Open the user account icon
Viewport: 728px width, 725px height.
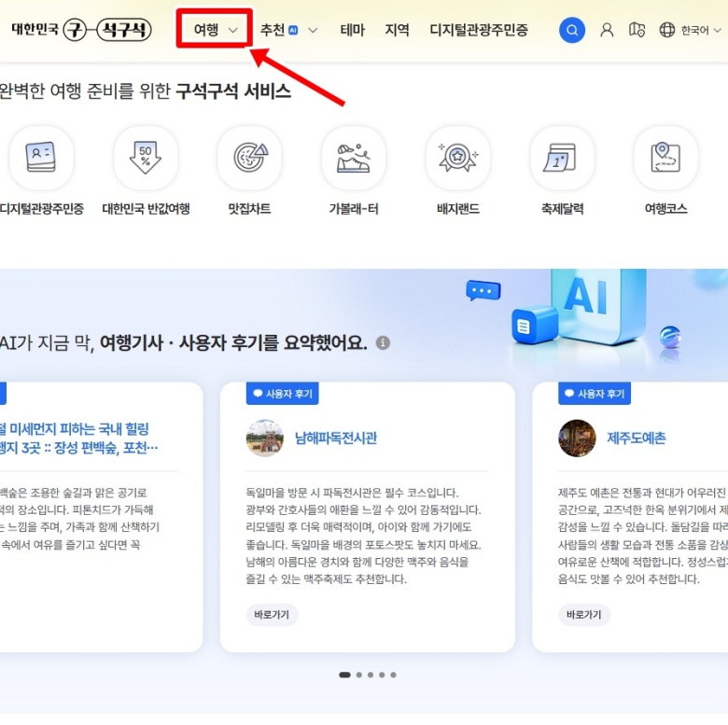click(607, 31)
